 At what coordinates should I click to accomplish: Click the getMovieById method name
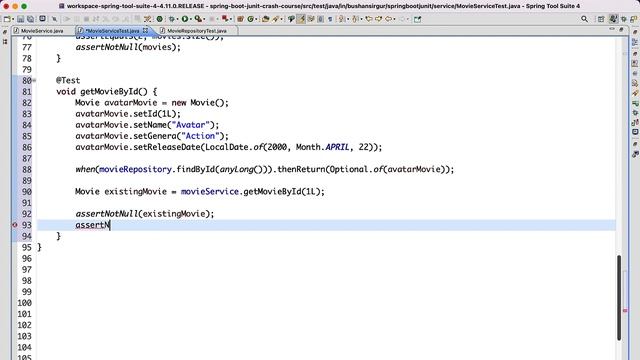pyautogui.click(x=109, y=91)
